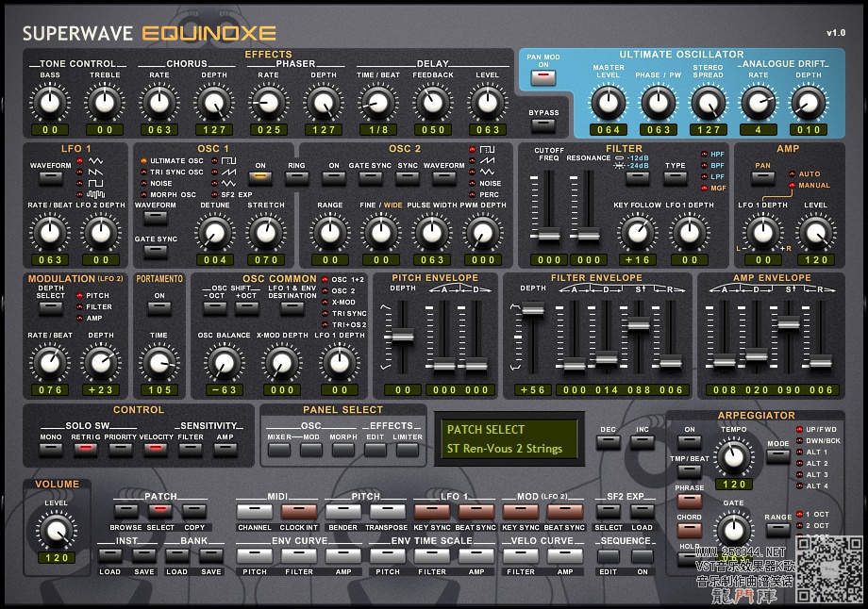Click the Patch Copy button
868x609 pixels.
[194, 512]
